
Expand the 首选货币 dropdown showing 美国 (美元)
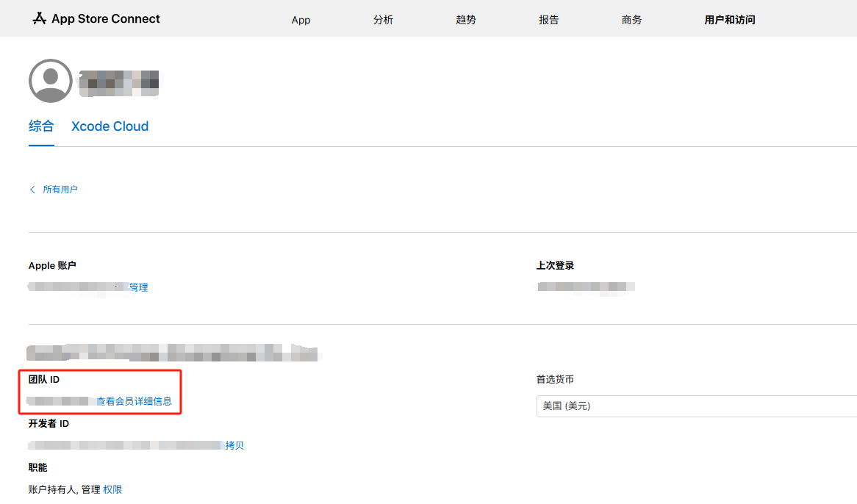point(697,406)
